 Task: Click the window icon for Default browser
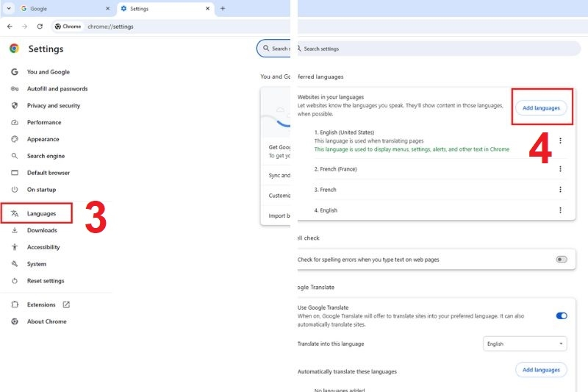point(15,173)
